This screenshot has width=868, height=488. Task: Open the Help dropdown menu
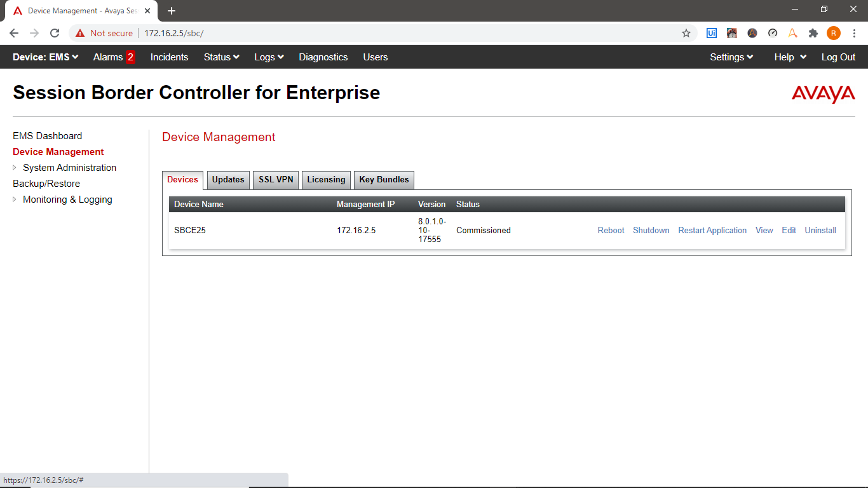(790, 57)
